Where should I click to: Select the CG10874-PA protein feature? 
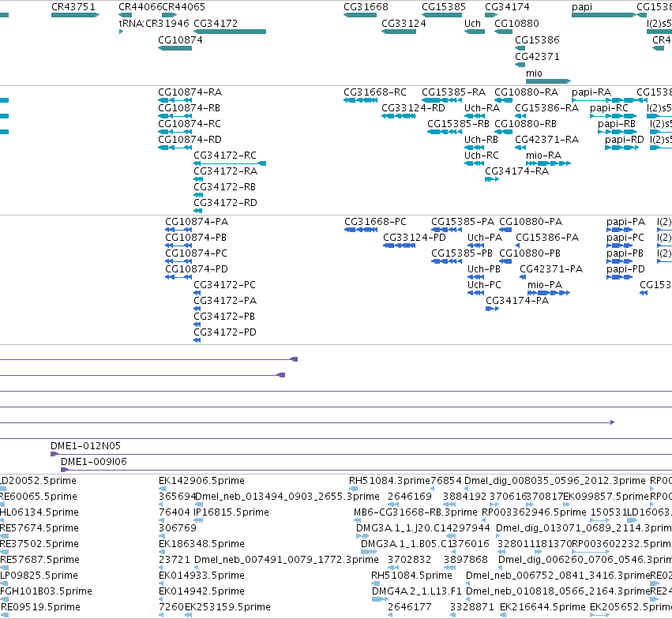pos(178,230)
